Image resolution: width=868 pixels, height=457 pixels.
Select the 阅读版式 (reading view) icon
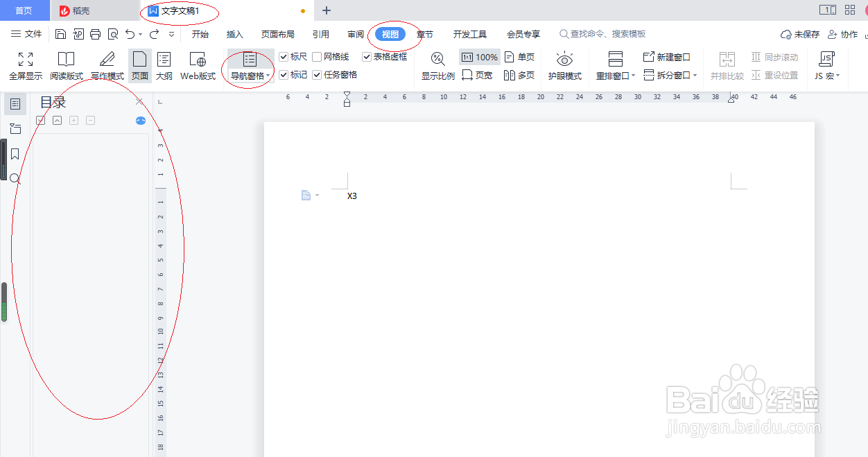(66, 66)
